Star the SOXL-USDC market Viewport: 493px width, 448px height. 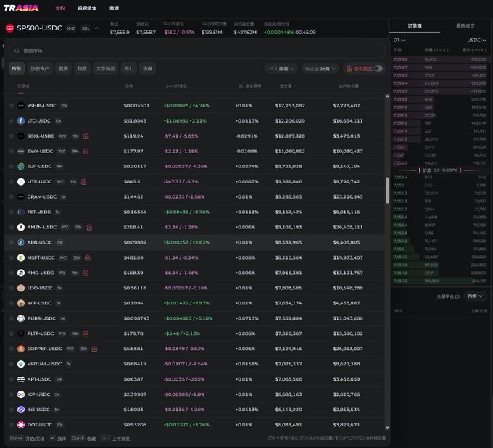click(12, 136)
